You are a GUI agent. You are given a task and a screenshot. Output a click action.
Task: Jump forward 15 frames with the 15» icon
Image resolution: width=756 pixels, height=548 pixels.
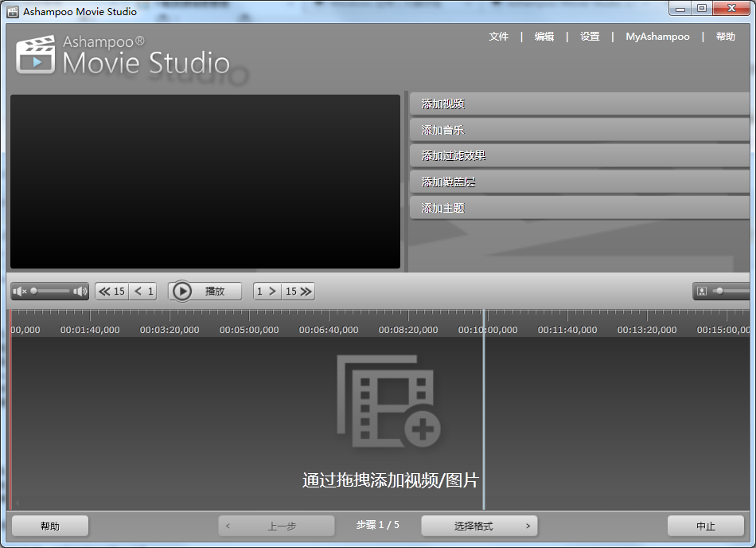[x=297, y=291]
